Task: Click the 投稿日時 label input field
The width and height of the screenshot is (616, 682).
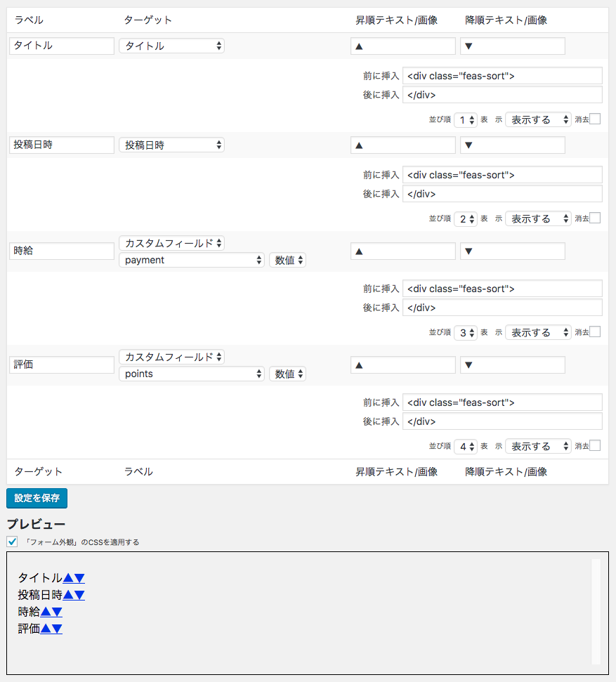Action: click(x=62, y=145)
